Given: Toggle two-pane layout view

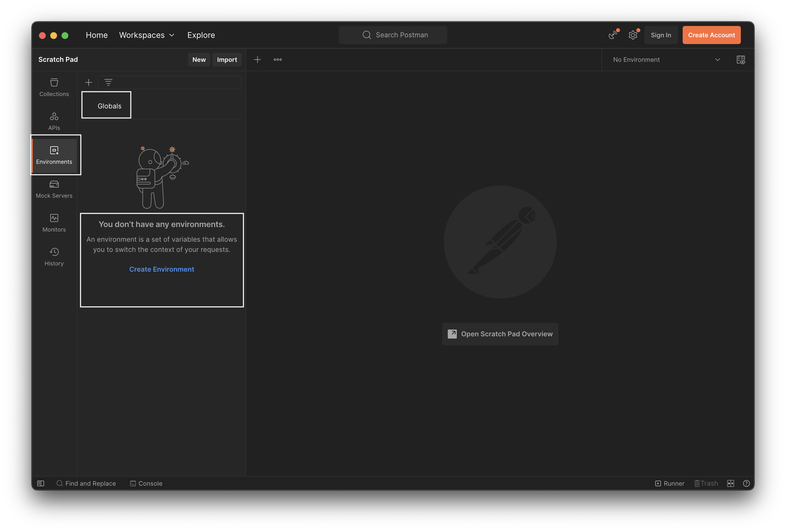Looking at the screenshot, I should point(731,483).
